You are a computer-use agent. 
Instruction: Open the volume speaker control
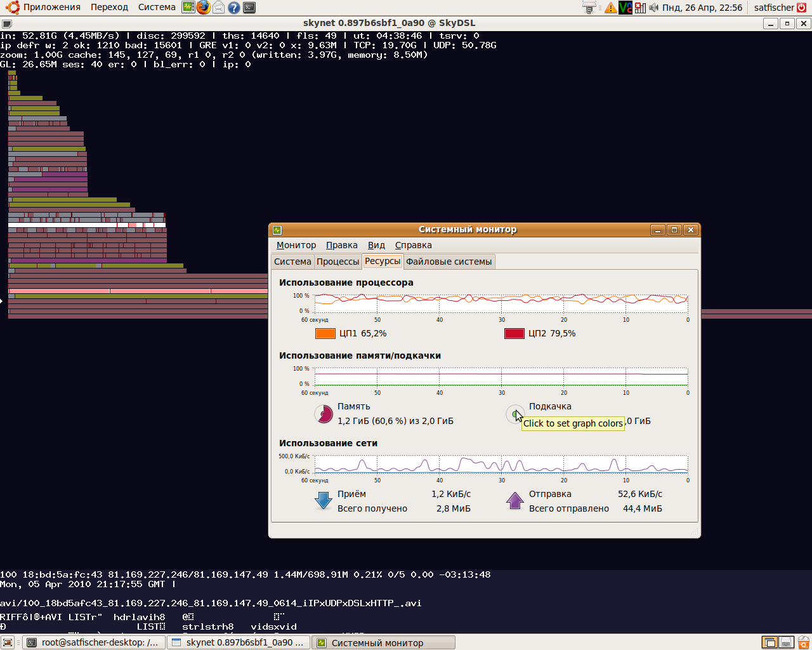point(654,8)
